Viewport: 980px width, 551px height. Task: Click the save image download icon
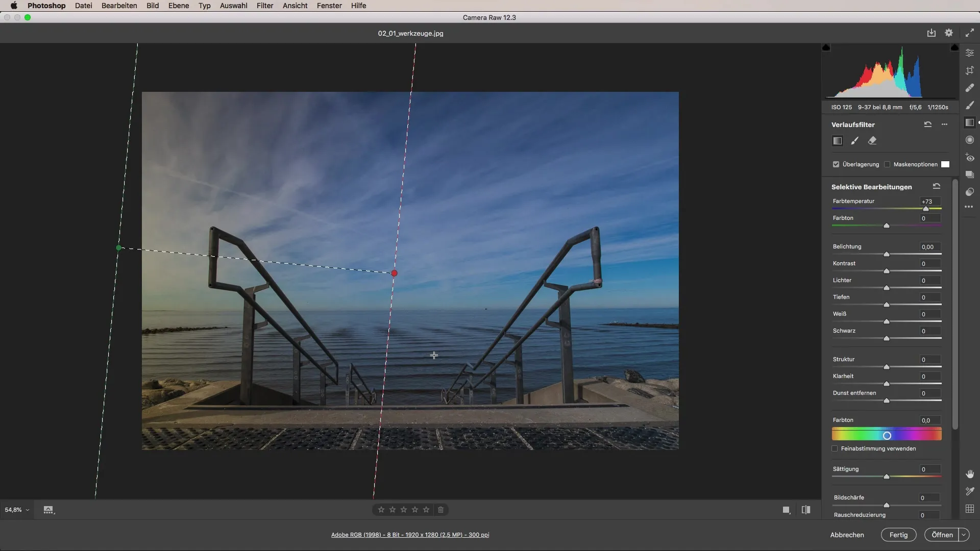[932, 33]
